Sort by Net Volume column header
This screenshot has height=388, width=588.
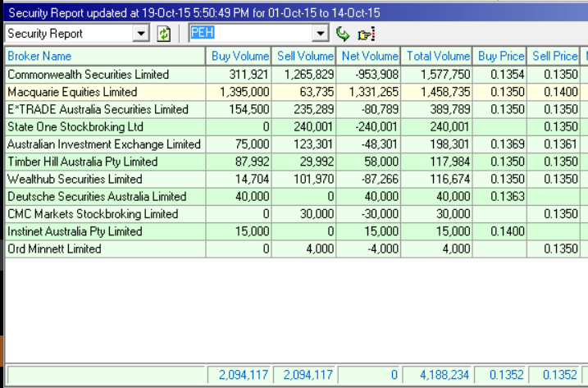[368, 56]
